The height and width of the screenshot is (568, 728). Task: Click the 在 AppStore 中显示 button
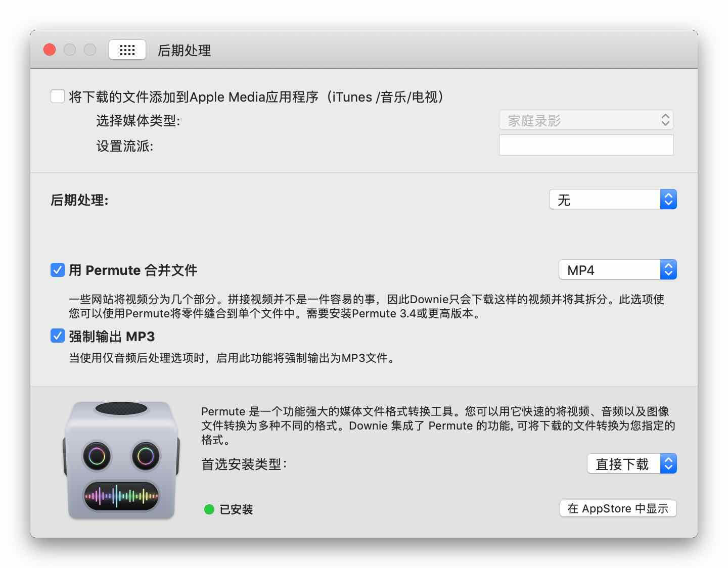pos(618,508)
